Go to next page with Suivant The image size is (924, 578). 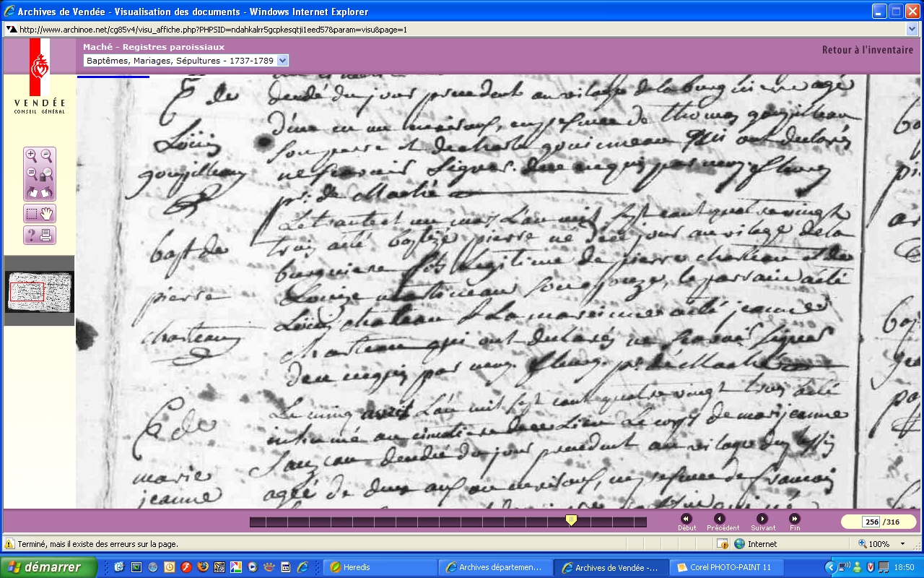762,519
